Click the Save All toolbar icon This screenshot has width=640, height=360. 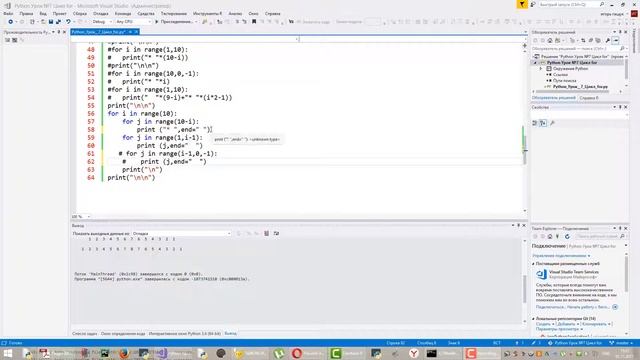pyautogui.click(x=58, y=22)
